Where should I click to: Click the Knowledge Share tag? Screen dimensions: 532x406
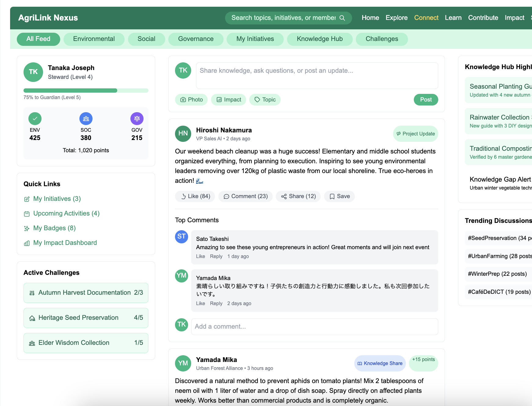[380, 364]
